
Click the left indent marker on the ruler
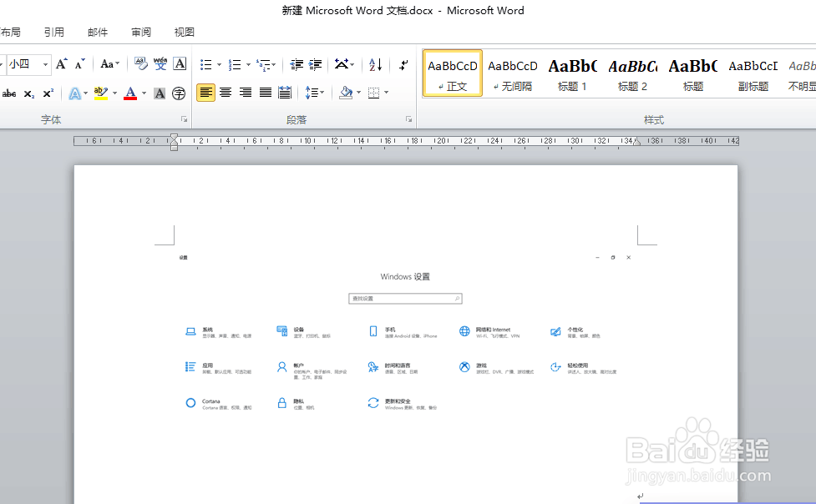[174, 142]
